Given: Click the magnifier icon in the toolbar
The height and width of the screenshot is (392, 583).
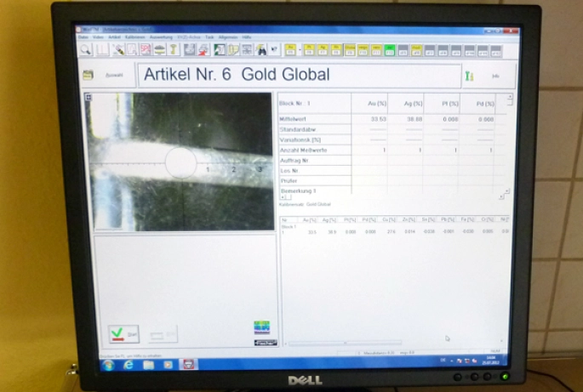Looking at the screenshot, I should point(86,50).
